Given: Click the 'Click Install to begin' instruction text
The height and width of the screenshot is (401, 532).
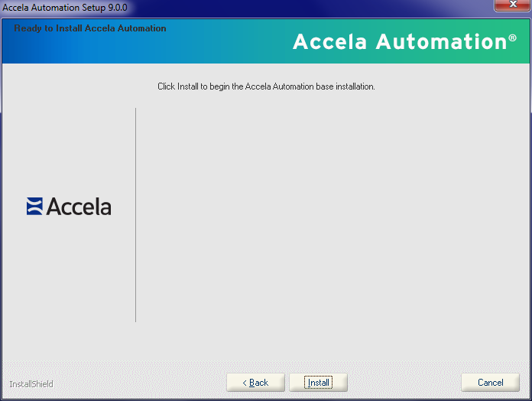Looking at the screenshot, I should tap(266, 86).
